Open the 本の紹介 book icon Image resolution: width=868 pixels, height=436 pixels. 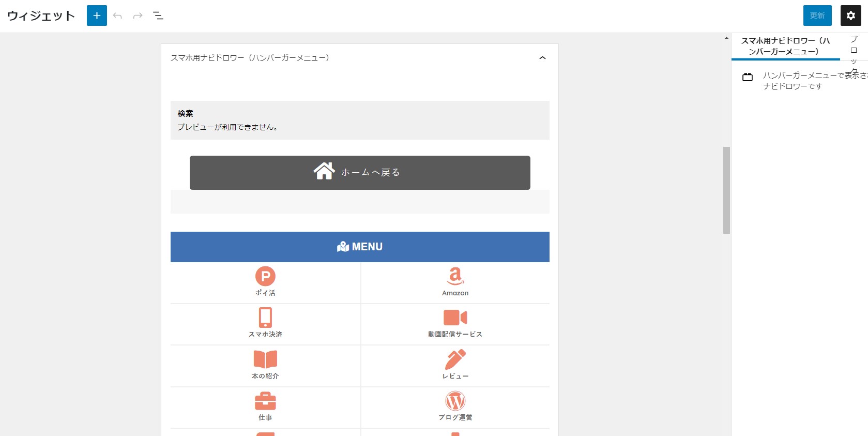265,359
